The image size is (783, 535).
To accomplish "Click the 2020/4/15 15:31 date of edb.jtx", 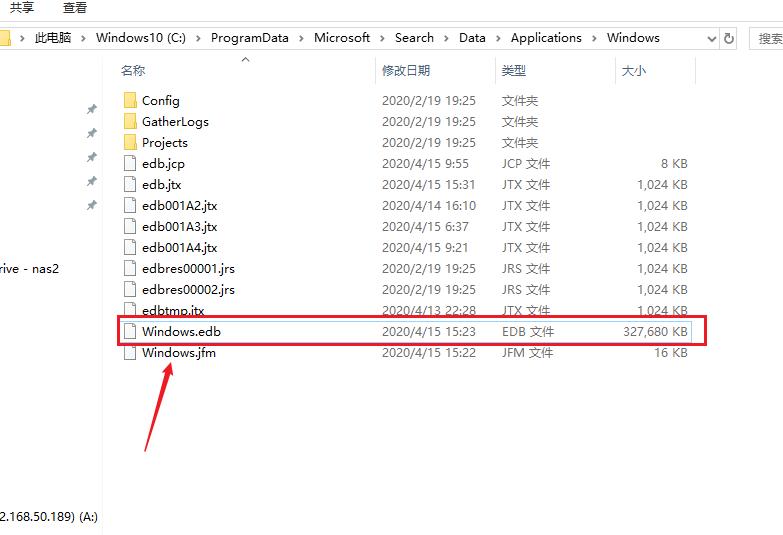I will pos(428,184).
